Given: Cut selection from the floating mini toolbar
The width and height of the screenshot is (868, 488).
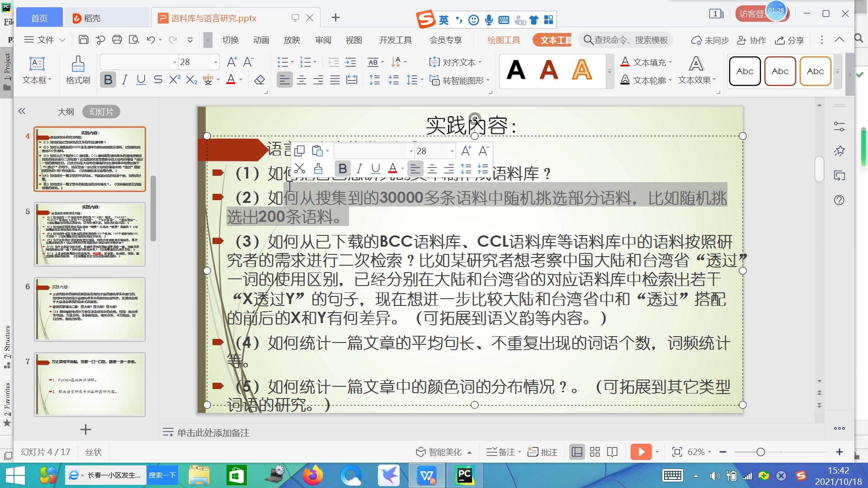Looking at the screenshot, I should 299,169.
